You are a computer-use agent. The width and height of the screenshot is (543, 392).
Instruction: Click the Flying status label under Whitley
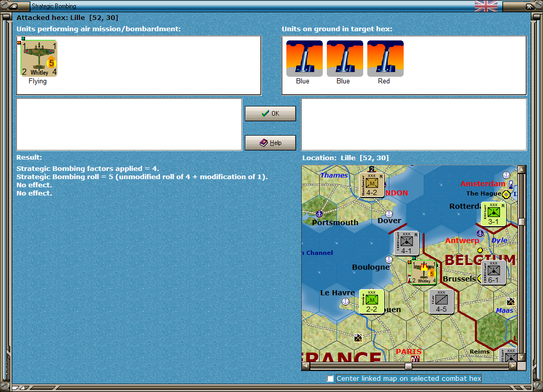point(37,81)
